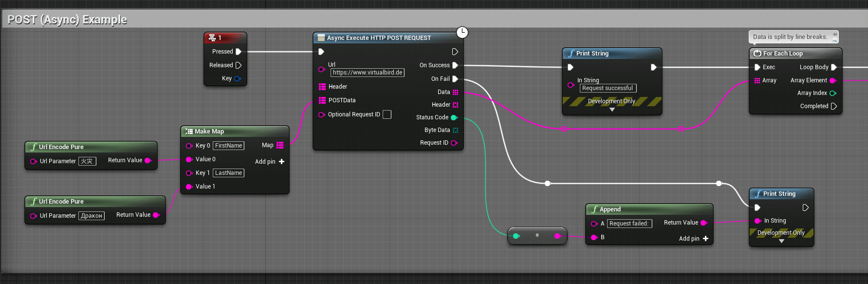Image resolution: width=868 pixels, height=284 pixels.
Task: Expand the lower Print String node options
Action: coord(781,241)
